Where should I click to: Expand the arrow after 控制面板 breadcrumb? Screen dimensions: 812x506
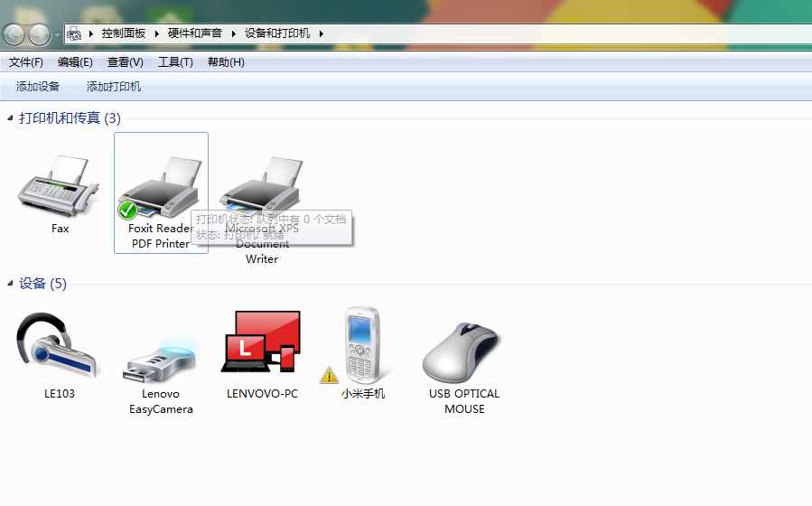(x=156, y=34)
